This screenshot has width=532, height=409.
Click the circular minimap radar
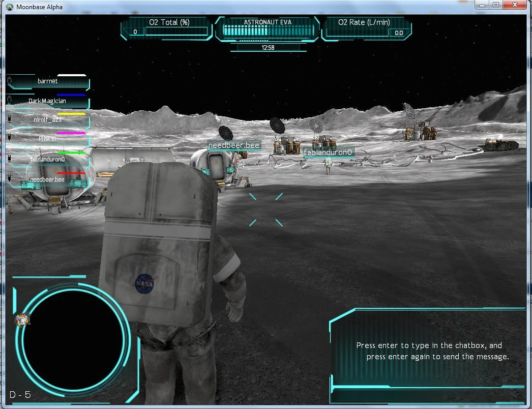73,339
